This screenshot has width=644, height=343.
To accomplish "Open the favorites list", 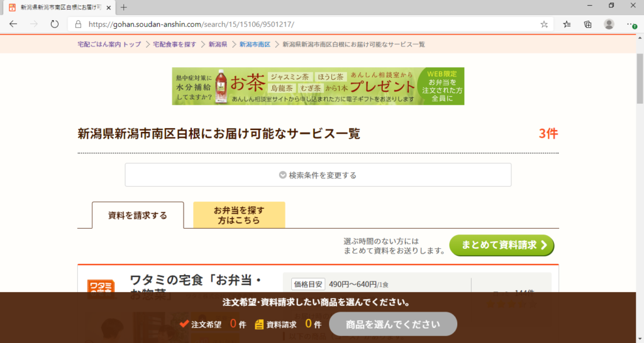I will coord(567,24).
